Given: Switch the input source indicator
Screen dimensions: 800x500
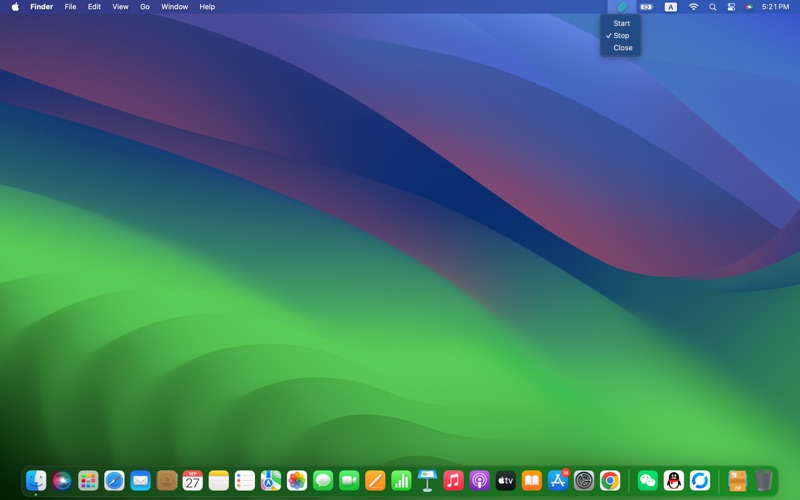Looking at the screenshot, I should pos(670,7).
